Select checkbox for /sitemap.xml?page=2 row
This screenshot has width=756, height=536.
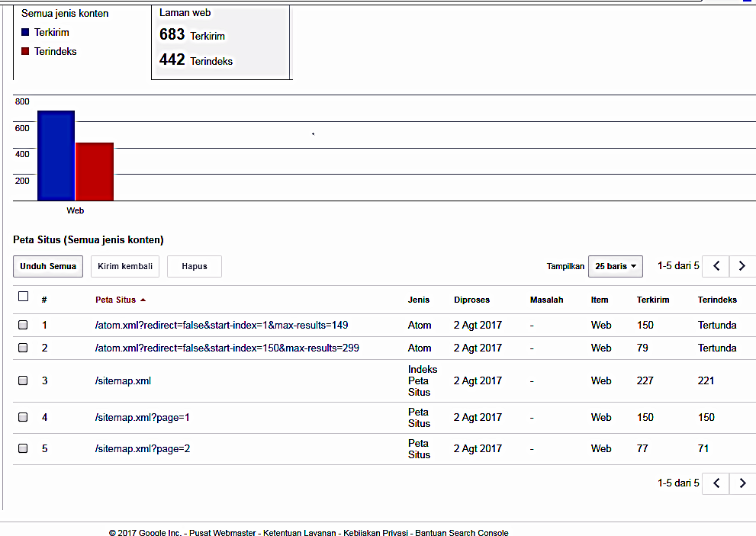click(23, 448)
